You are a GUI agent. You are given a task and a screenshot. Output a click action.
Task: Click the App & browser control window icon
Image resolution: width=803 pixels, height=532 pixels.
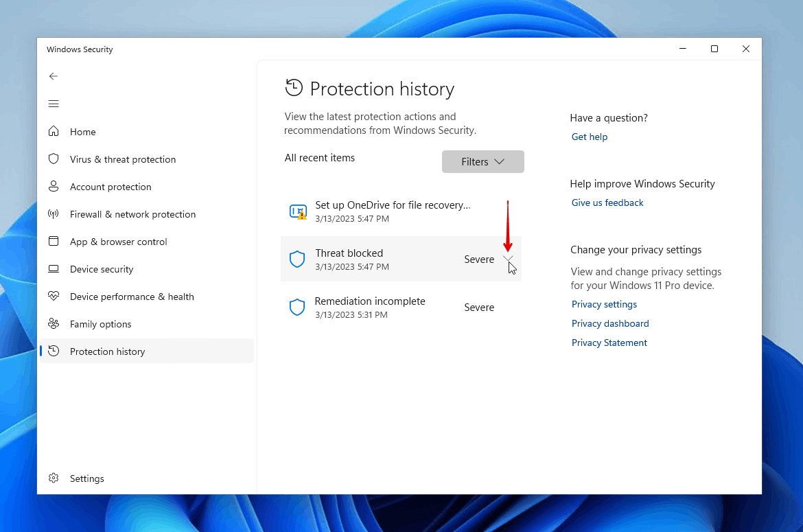[x=54, y=241]
